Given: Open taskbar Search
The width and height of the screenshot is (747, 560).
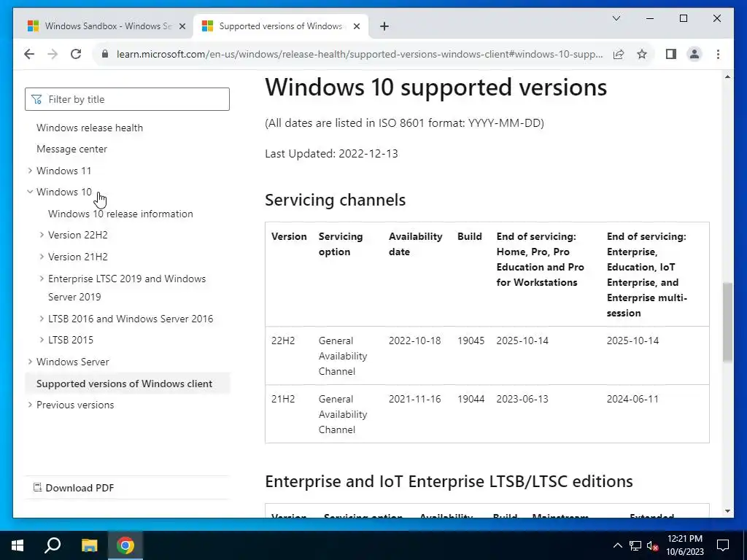Looking at the screenshot, I should pos(53,545).
